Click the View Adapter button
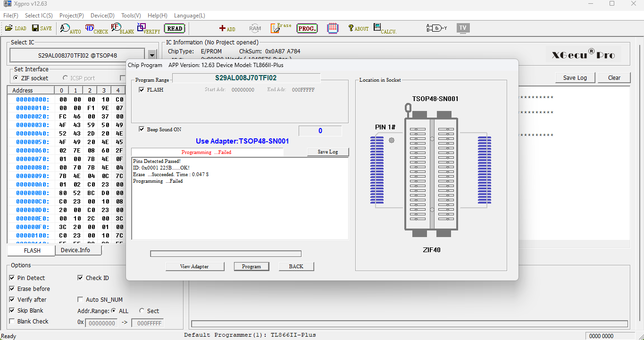This screenshot has height=340, width=644. pyautogui.click(x=194, y=266)
